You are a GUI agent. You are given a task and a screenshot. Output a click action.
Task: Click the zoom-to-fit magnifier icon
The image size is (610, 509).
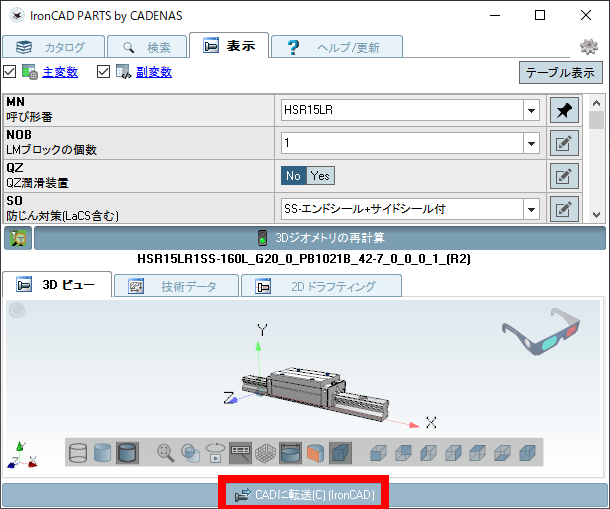tap(165, 453)
